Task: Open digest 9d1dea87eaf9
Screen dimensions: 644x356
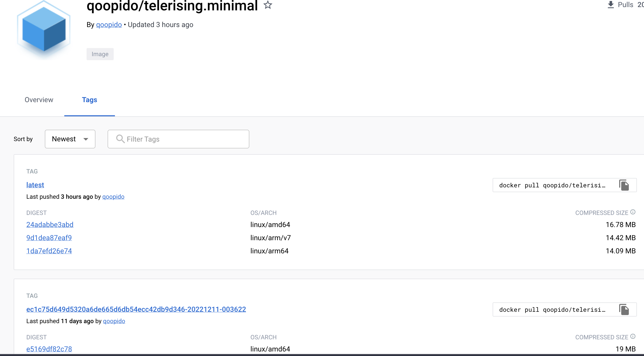Action: 49,238
